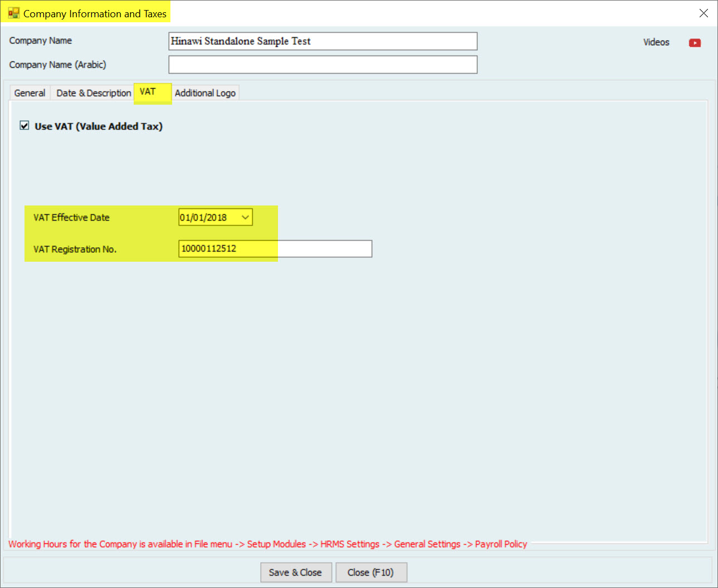Image resolution: width=718 pixels, height=588 pixels.
Task: Click the VAT Effective Date label
Action: (71, 218)
